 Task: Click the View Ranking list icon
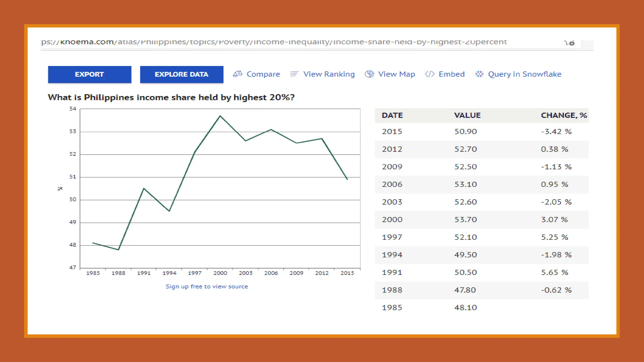click(x=294, y=74)
